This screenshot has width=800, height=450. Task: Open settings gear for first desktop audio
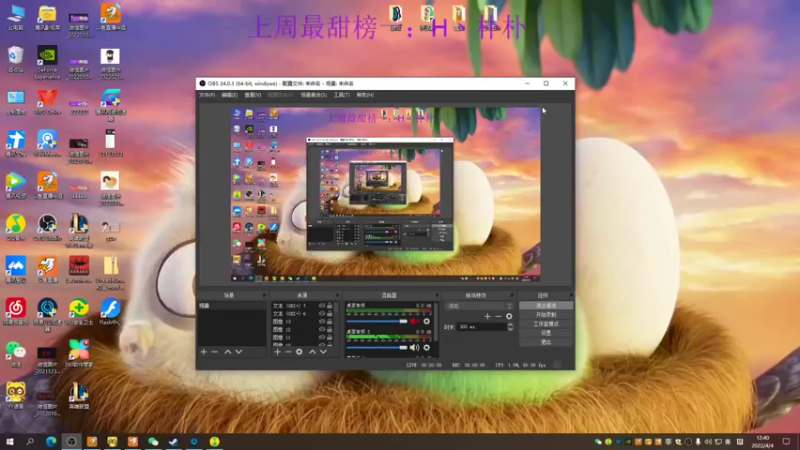(x=427, y=321)
